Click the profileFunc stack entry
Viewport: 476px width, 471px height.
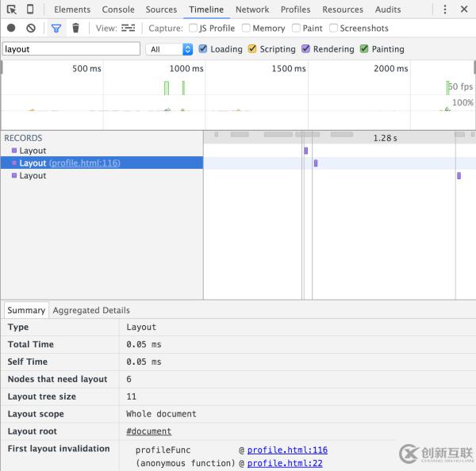tap(163, 450)
